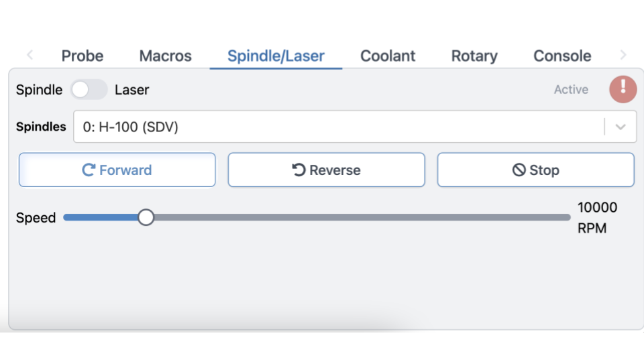Open the Rotary tab
The width and height of the screenshot is (644, 362).
click(x=474, y=56)
